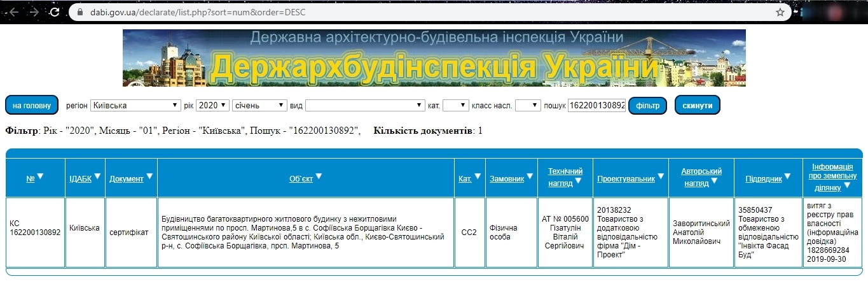Screen dimensions: 868x286
Task: Sort by Технічний нагляд arrow icon
Action: [x=579, y=182]
